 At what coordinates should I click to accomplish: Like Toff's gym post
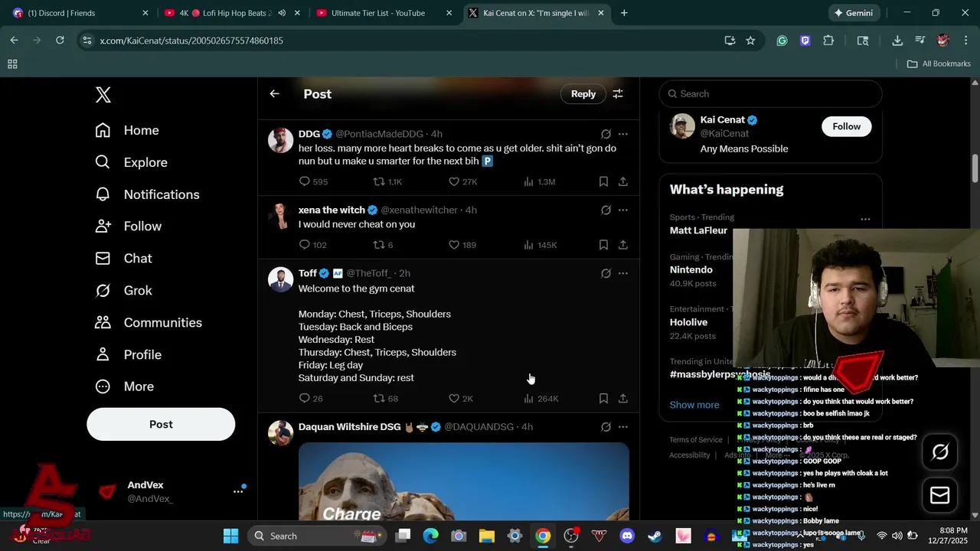pyautogui.click(x=460, y=398)
